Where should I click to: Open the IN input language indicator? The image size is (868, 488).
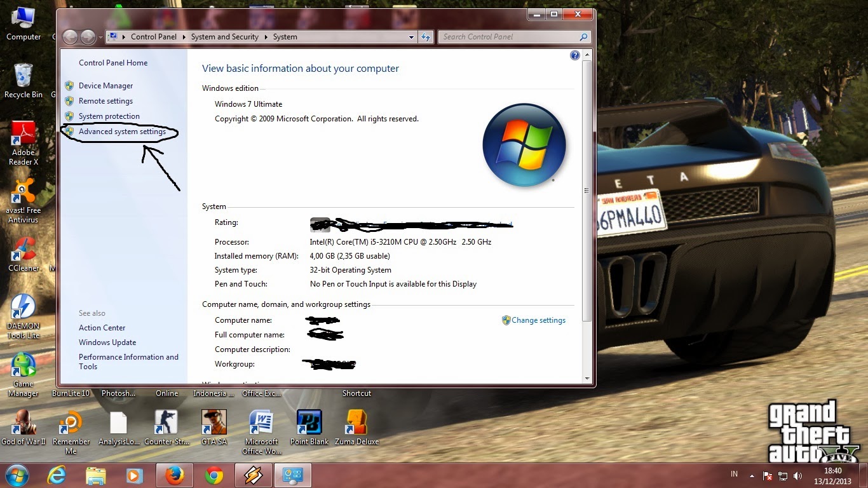tap(735, 474)
